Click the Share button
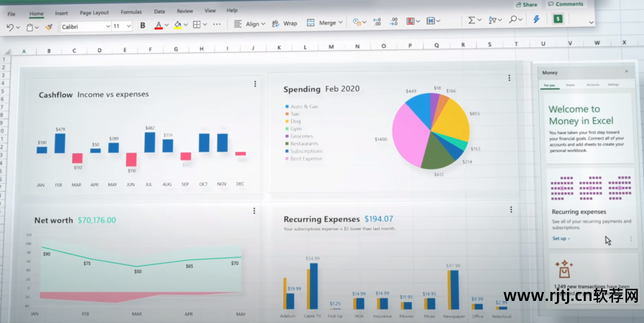644x323 pixels. (526, 5)
